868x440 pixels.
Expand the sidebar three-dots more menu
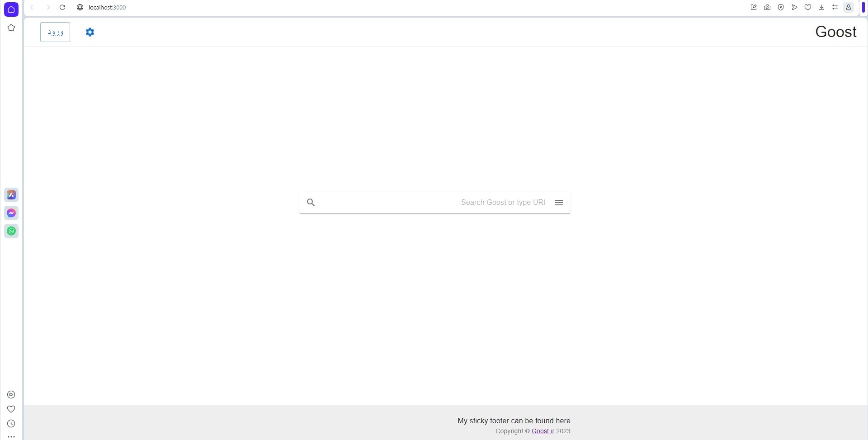click(x=11, y=437)
